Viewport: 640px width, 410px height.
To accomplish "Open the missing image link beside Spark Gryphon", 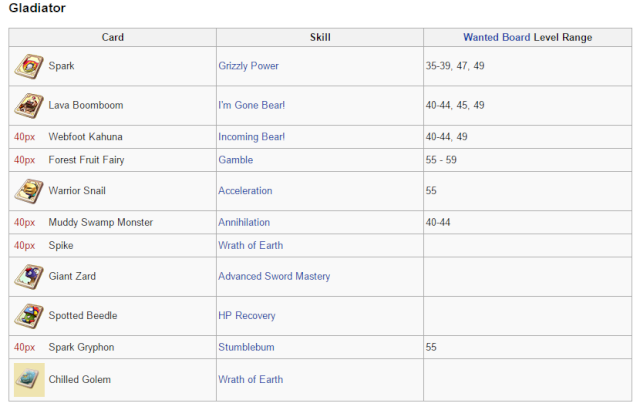I will 24,347.
